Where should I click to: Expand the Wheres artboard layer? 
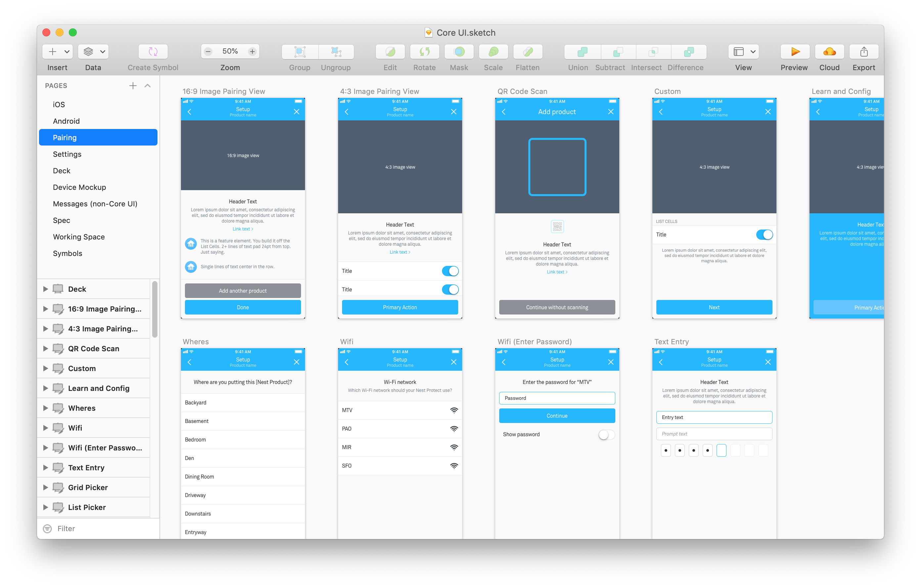[46, 408]
